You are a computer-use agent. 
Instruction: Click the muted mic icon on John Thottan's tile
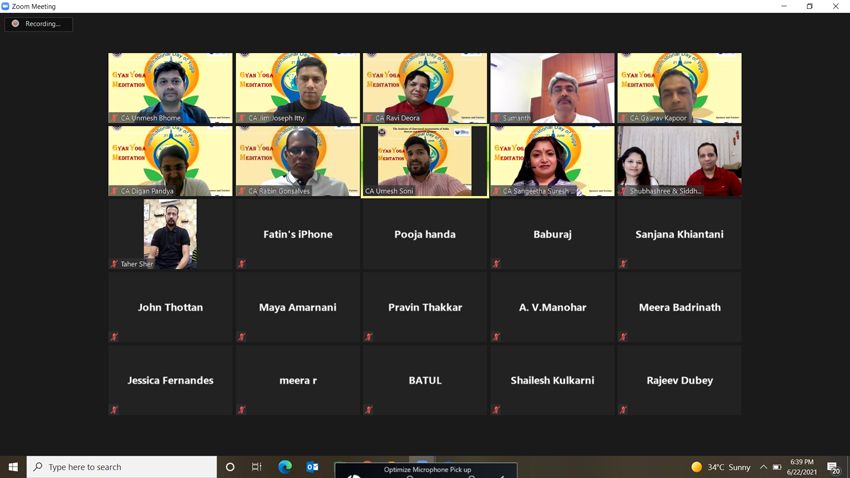[x=114, y=337]
